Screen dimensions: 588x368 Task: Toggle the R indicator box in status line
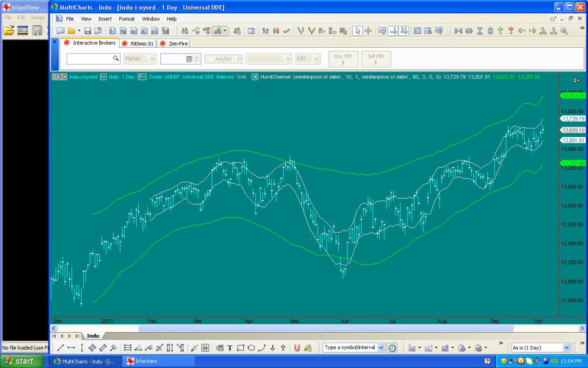[x=142, y=77]
